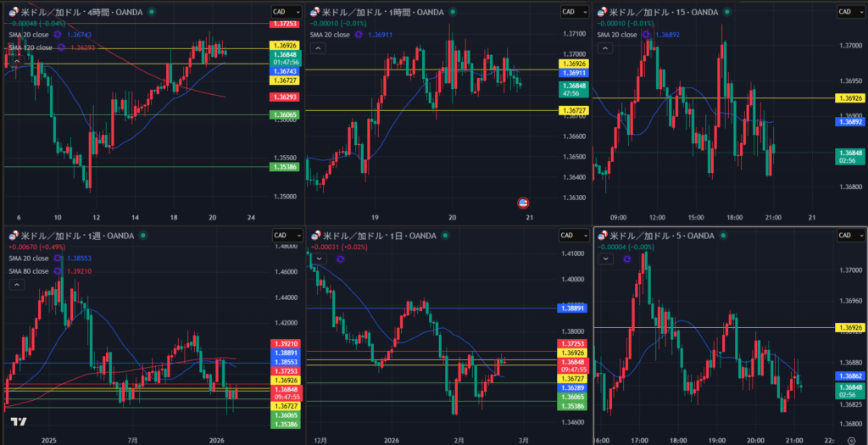
Task: Collapse indicator legend on 1-hour chart
Action: pos(319,49)
